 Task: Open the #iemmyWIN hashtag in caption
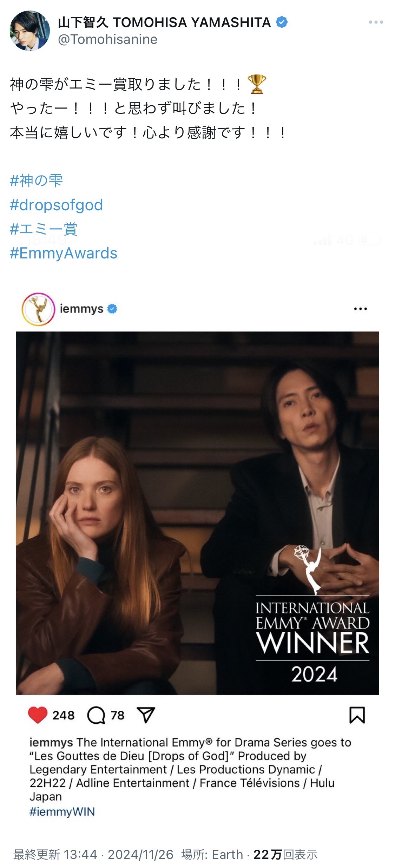(62, 811)
